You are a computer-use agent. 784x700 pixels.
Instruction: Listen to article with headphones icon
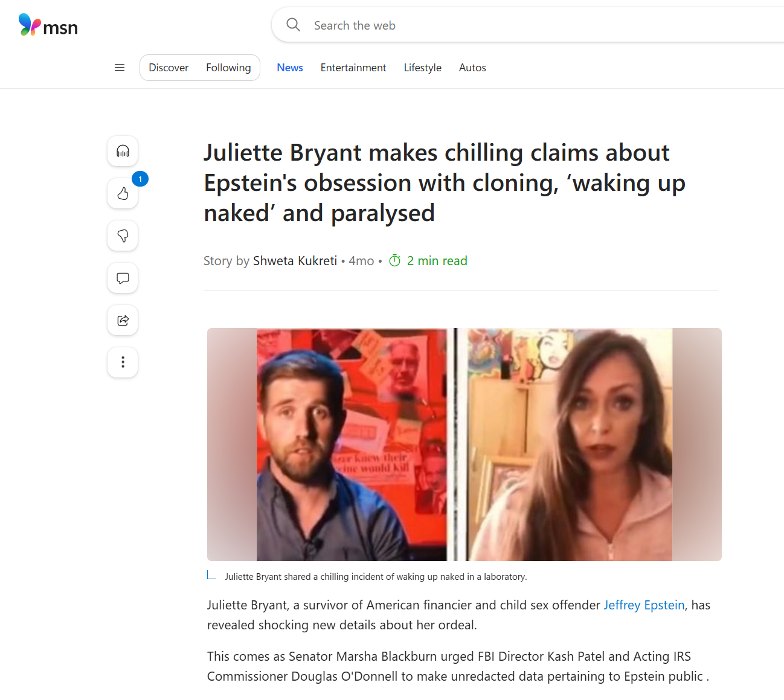(x=123, y=151)
